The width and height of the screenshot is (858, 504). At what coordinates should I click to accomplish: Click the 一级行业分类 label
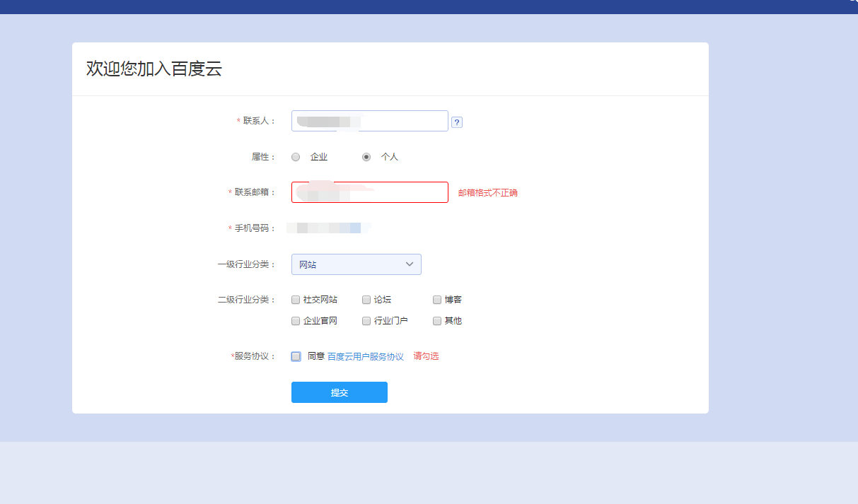point(246,264)
